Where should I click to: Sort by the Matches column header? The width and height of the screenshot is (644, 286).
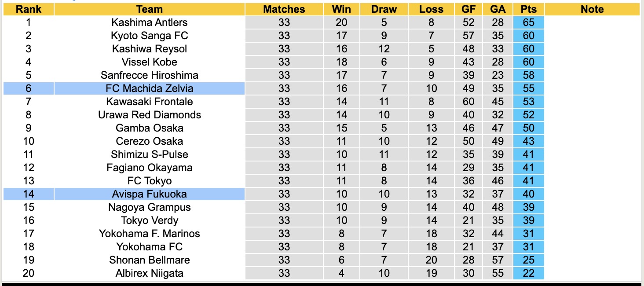click(x=284, y=9)
